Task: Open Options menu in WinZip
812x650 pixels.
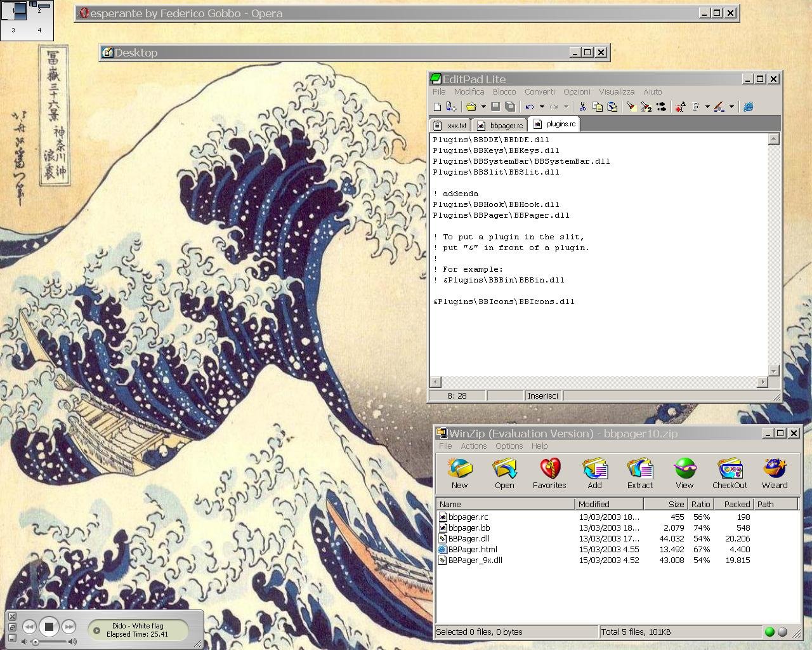Action: [x=509, y=446]
